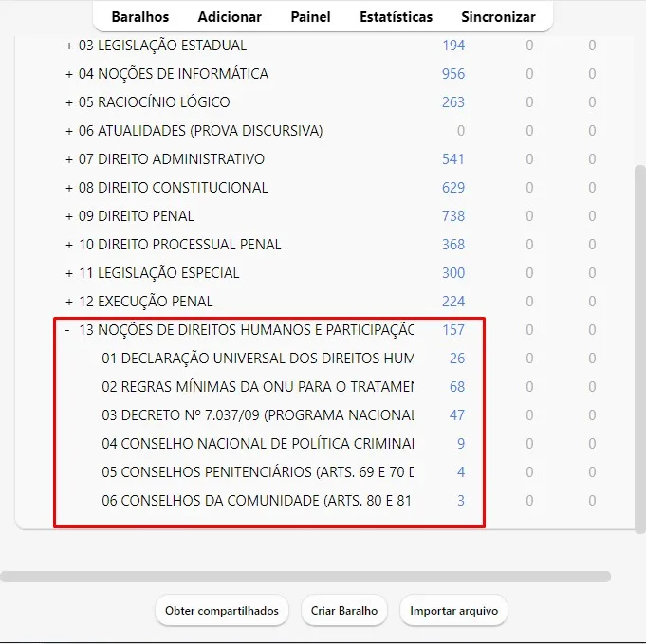
Task: Select subdeck 03 DECRETO Nº 7.037/09
Action: tap(257, 414)
